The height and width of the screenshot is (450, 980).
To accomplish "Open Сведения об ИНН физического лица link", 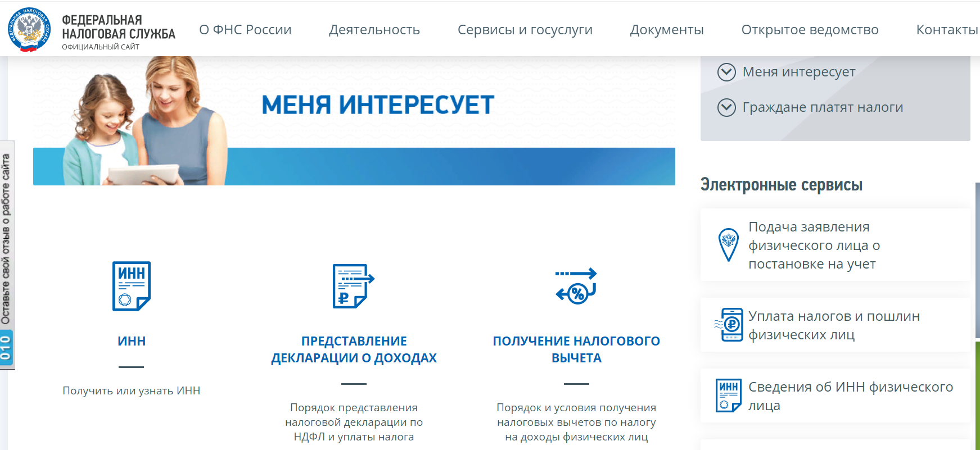I will [x=851, y=396].
